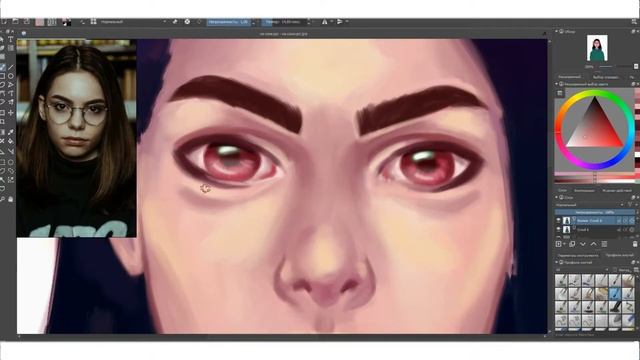
Task: Select the Color Sampler tool
Action: [x=11, y=132]
